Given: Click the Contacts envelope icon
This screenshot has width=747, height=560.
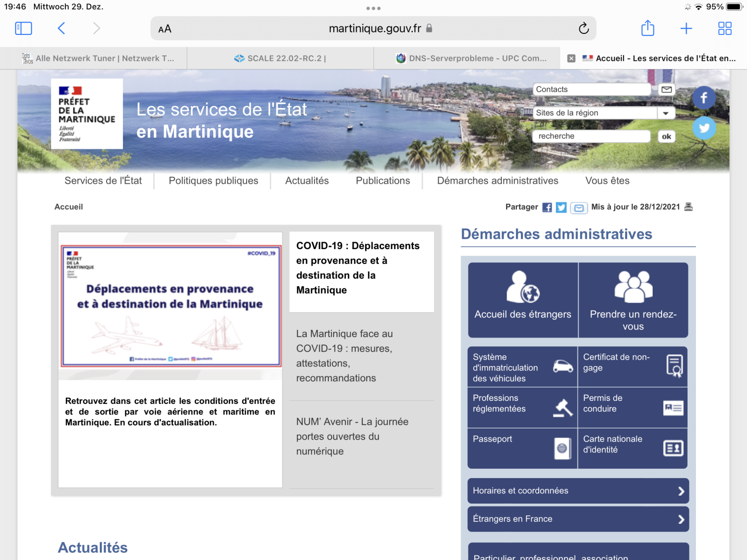Looking at the screenshot, I should click(666, 89).
